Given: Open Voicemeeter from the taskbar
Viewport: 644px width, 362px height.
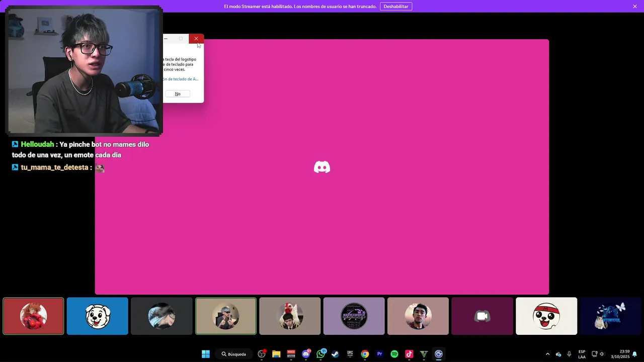Looking at the screenshot, I should 291,354.
